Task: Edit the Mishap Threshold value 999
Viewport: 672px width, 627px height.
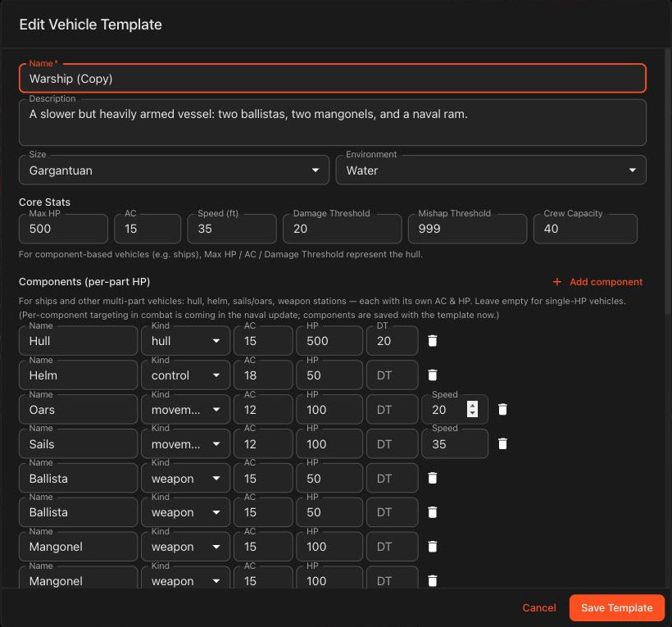Action: [467, 229]
